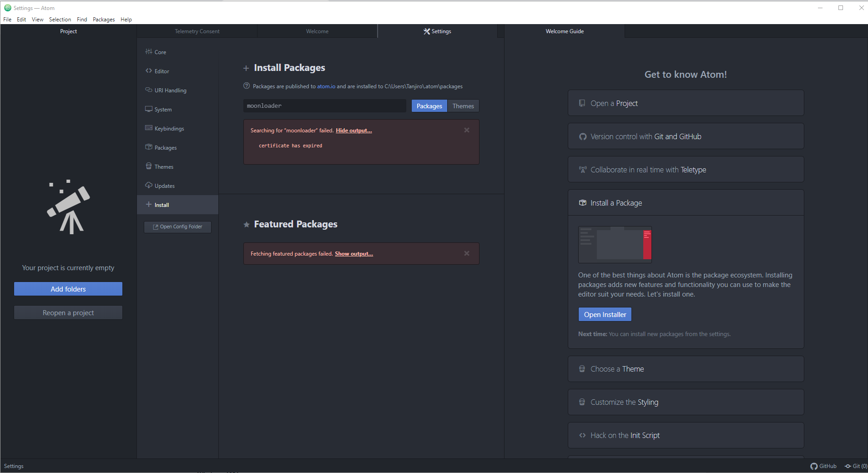Click the URI Handling link icon
The height and width of the screenshot is (473, 868).
point(149,90)
